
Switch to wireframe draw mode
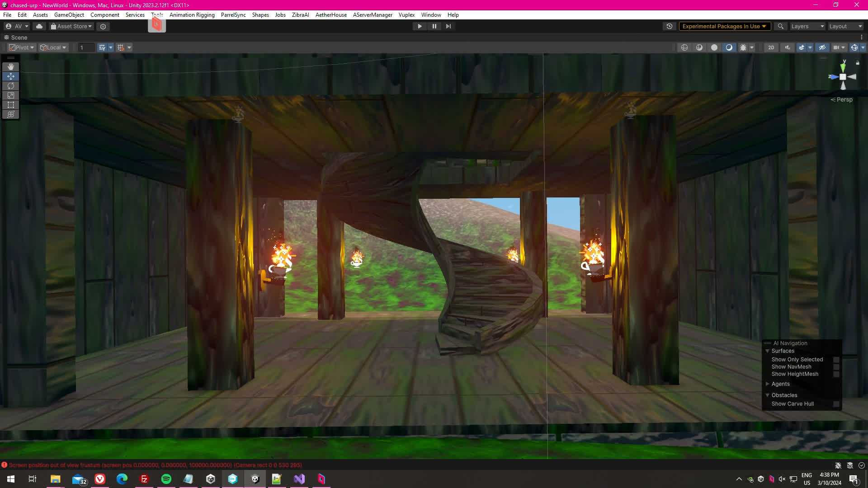click(x=684, y=47)
